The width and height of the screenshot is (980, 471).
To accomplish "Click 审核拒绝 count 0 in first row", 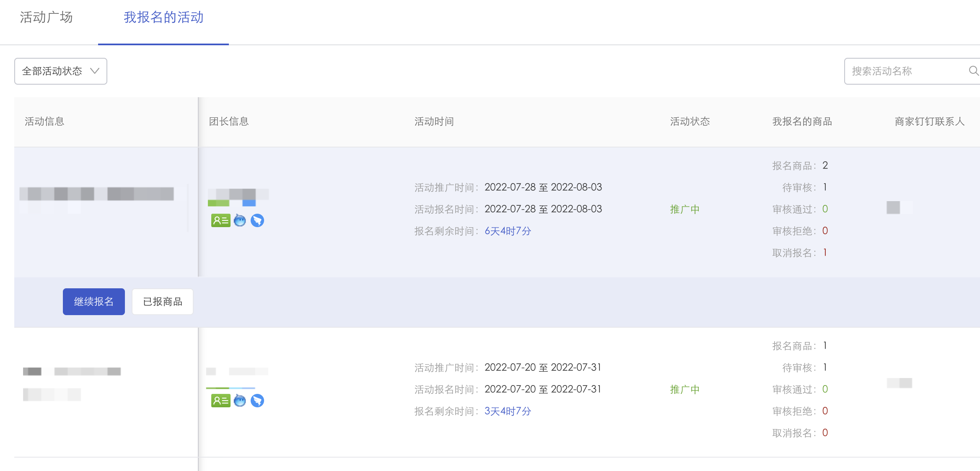I will tap(825, 231).
